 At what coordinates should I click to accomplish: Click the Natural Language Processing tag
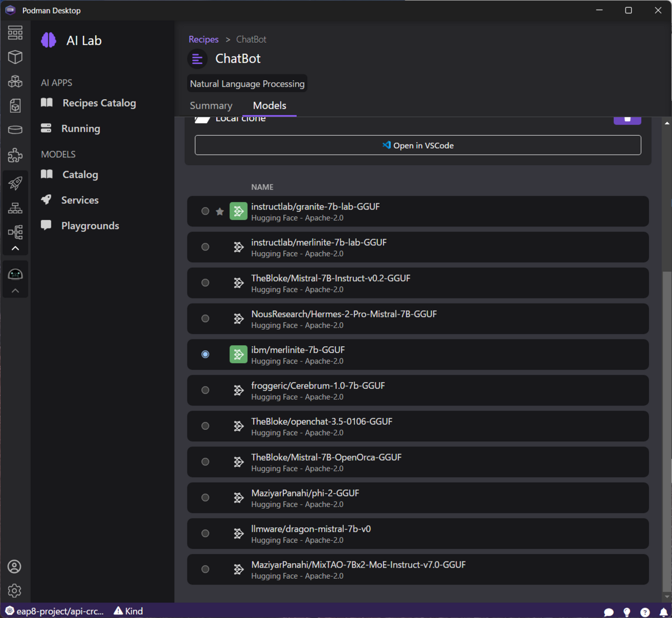247,83
